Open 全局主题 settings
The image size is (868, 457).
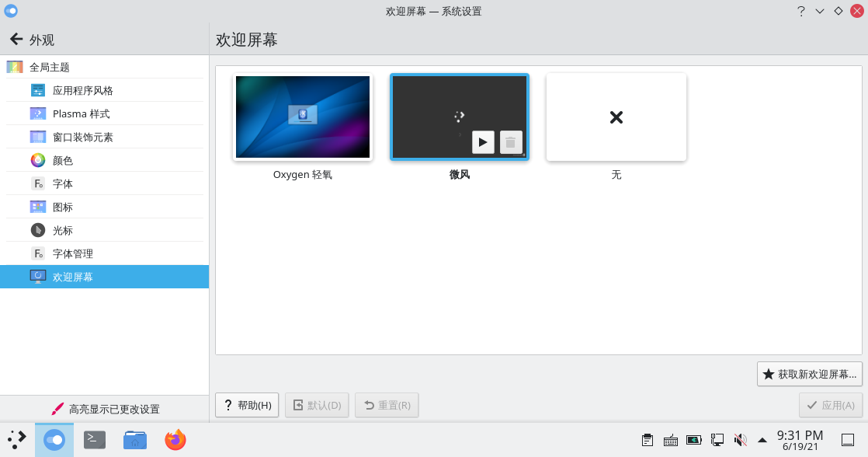coord(50,68)
